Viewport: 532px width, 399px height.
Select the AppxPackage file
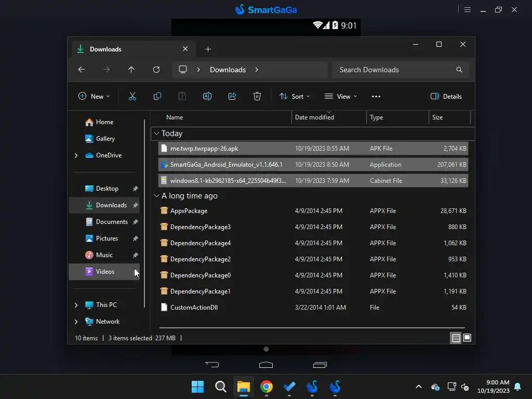tap(313, 211)
